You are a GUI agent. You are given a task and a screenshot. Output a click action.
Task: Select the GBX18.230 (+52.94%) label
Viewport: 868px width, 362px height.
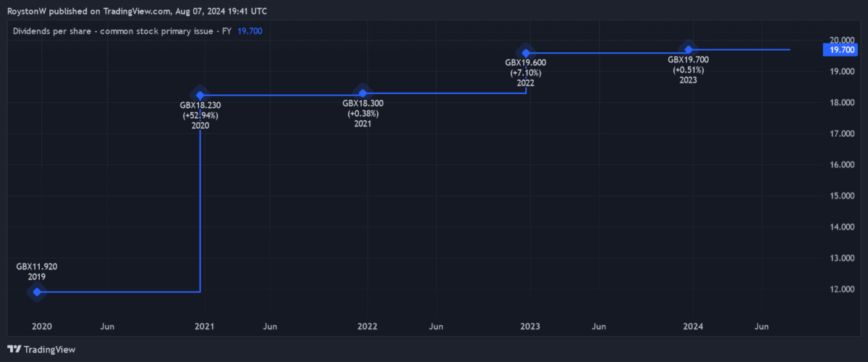pos(200,111)
